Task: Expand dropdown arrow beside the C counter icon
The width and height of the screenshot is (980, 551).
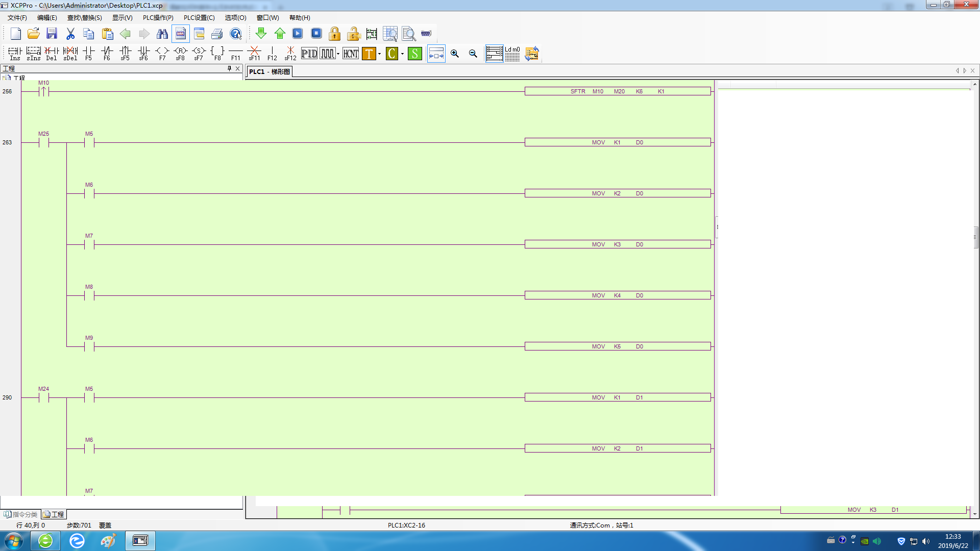Action: tap(403, 54)
